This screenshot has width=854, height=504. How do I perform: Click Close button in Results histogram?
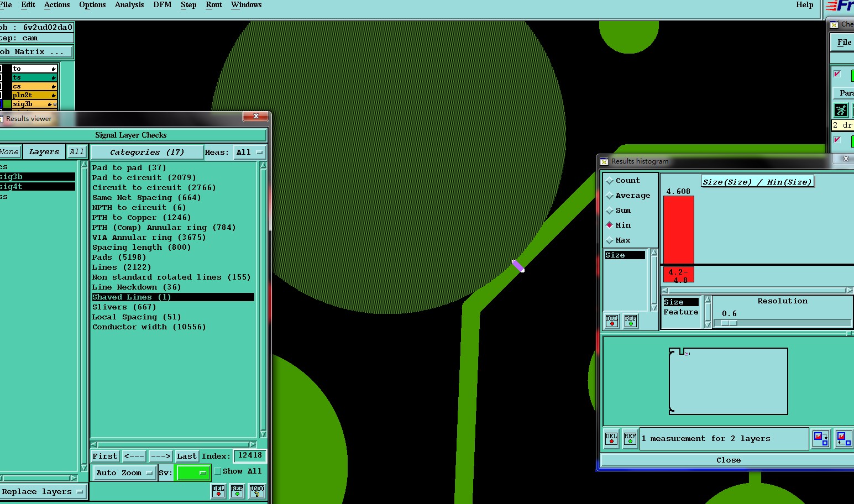(728, 460)
